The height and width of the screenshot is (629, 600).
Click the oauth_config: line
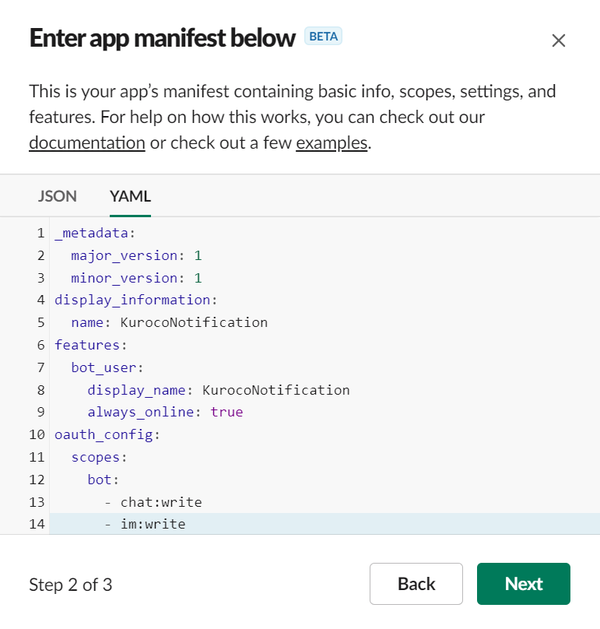pos(107,434)
